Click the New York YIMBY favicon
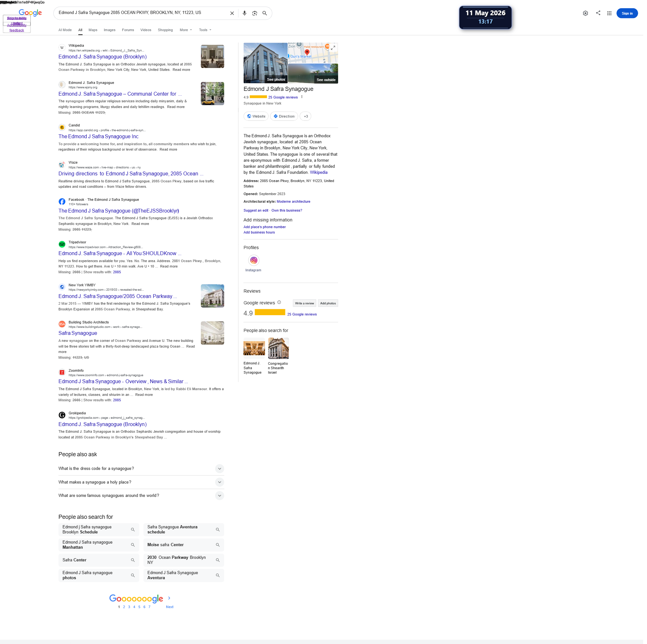Screen dimensions: 647x644 click(62, 288)
